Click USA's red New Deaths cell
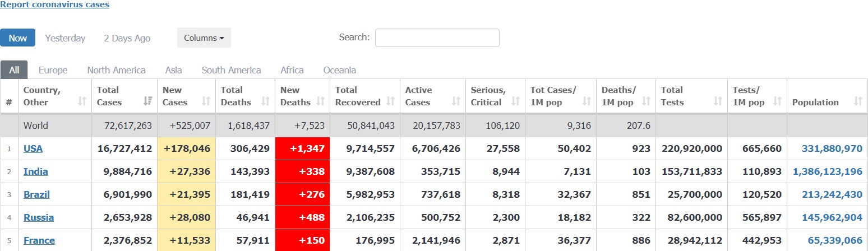868x251 pixels. 302,148
